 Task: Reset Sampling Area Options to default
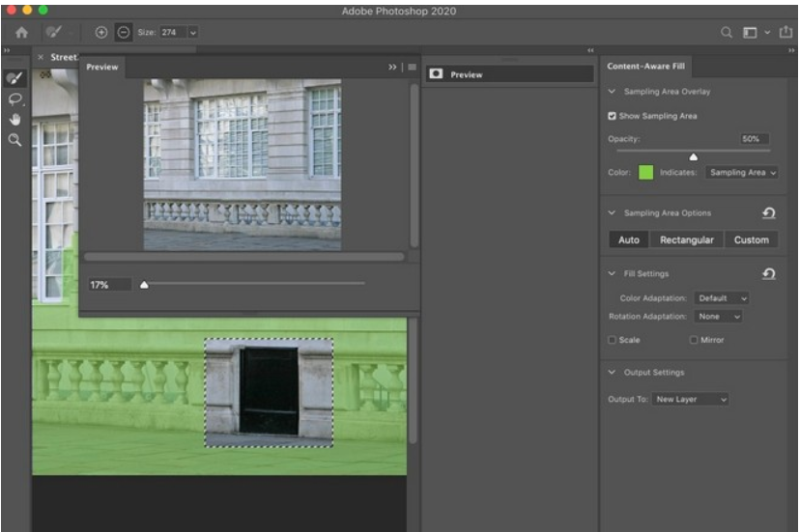tap(769, 212)
